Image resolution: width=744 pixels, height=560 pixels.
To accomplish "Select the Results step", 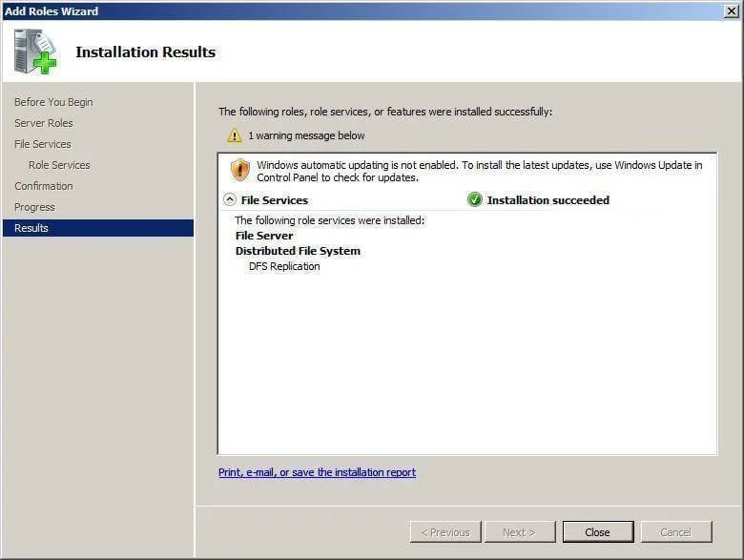I will point(98,228).
